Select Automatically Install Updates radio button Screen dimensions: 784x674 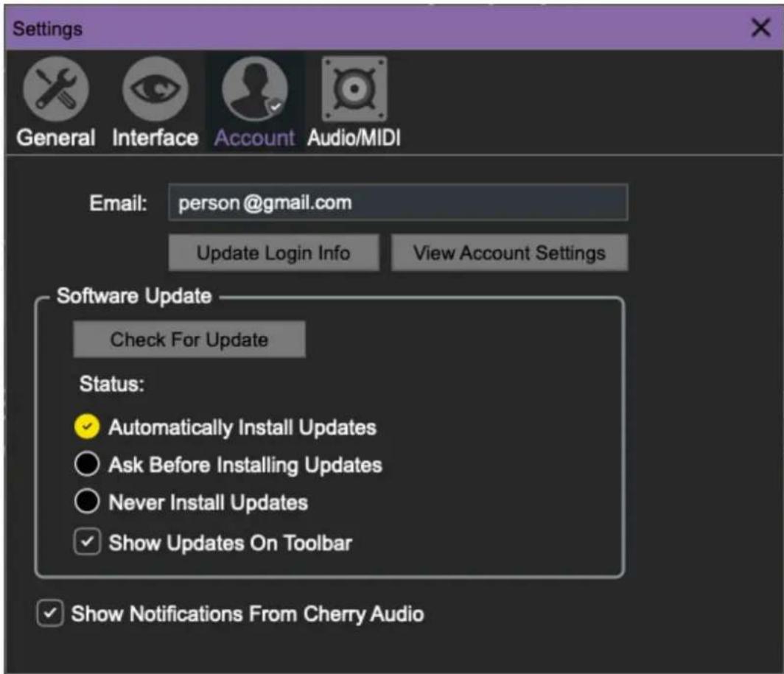tap(87, 427)
